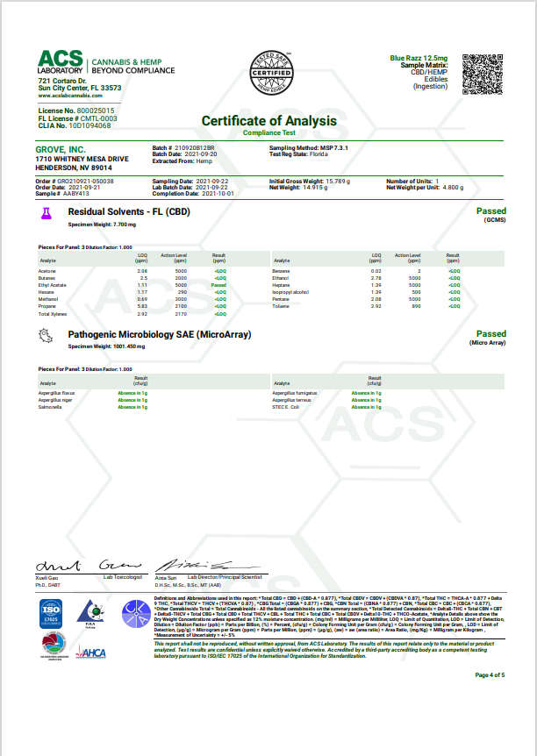The height and width of the screenshot is (756, 537).
Task: Click Batch Date 2021-09-20
Action: 184,154
